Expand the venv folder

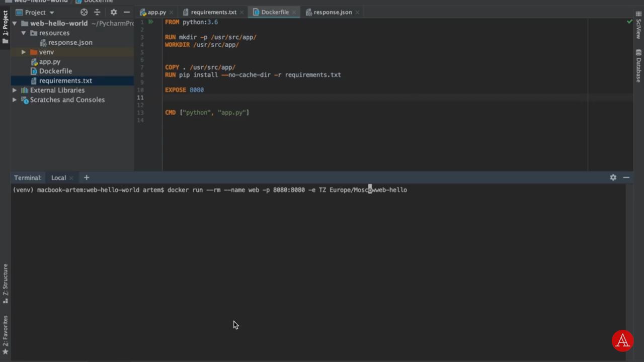(23, 52)
